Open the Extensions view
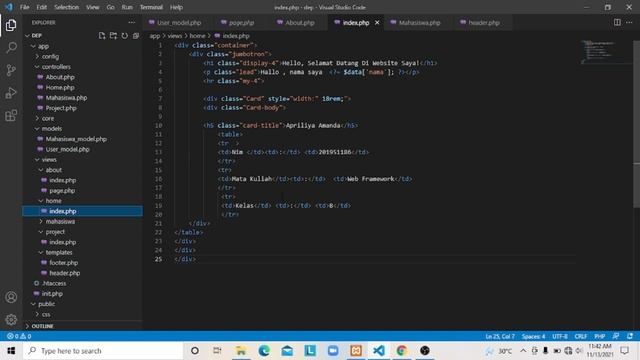 pyautogui.click(x=11, y=116)
